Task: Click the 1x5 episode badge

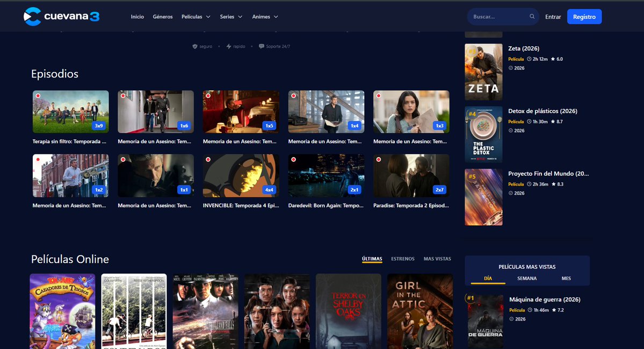Action: point(270,126)
